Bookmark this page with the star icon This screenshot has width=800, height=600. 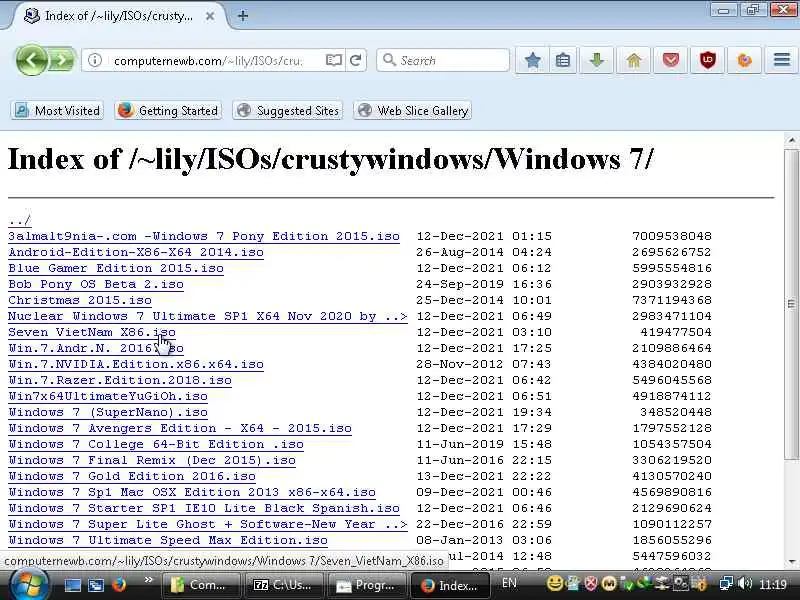point(532,60)
